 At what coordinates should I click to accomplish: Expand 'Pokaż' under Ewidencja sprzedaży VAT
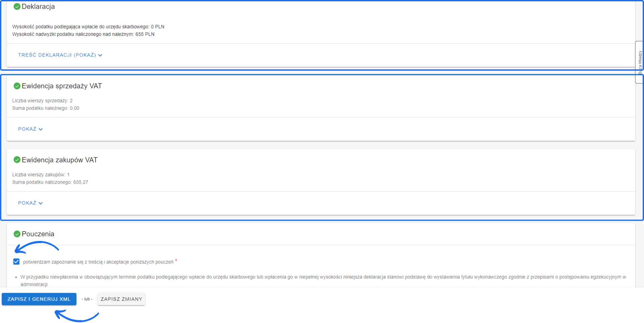tap(30, 129)
